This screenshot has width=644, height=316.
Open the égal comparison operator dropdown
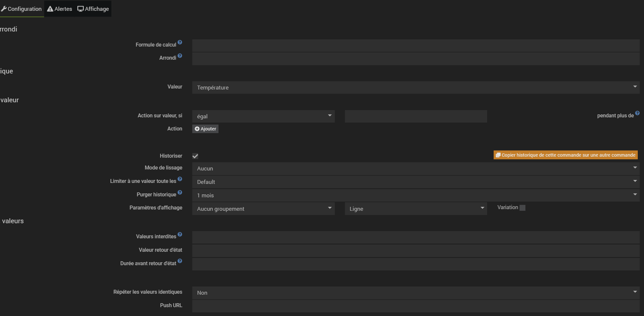click(263, 116)
